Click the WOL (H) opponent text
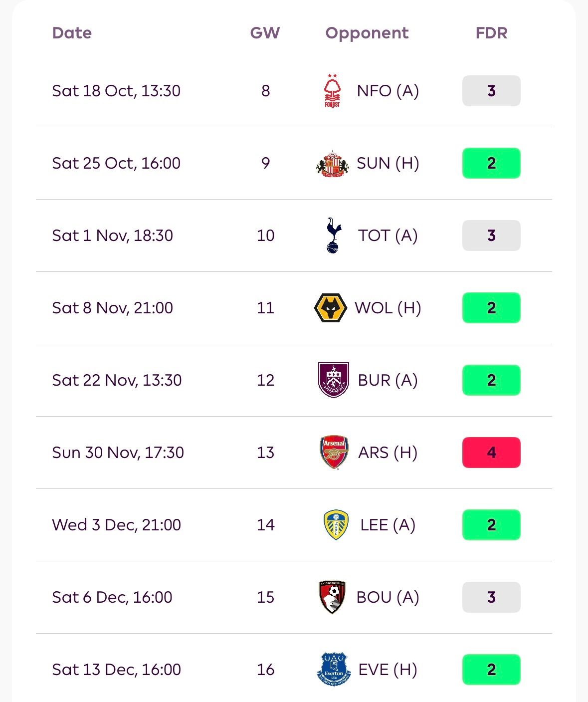Image resolution: width=588 pixels, height=702 pixels. click(x=388, y=308)
